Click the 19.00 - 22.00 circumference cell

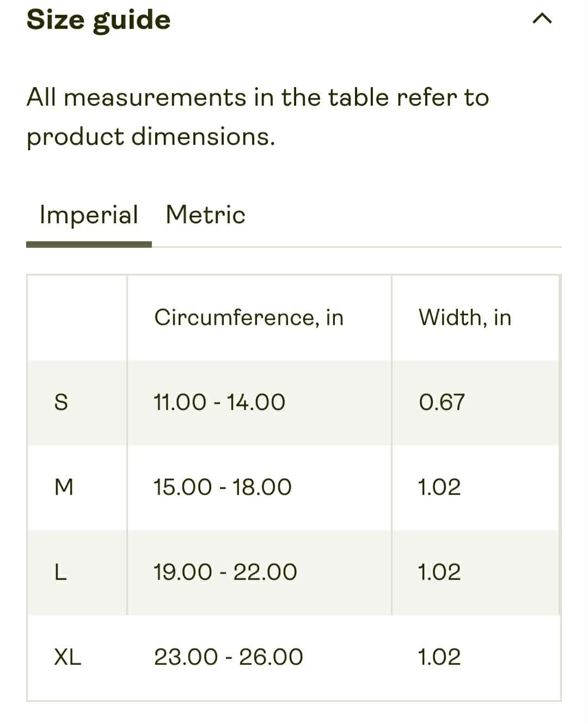[x=225, y=572]
